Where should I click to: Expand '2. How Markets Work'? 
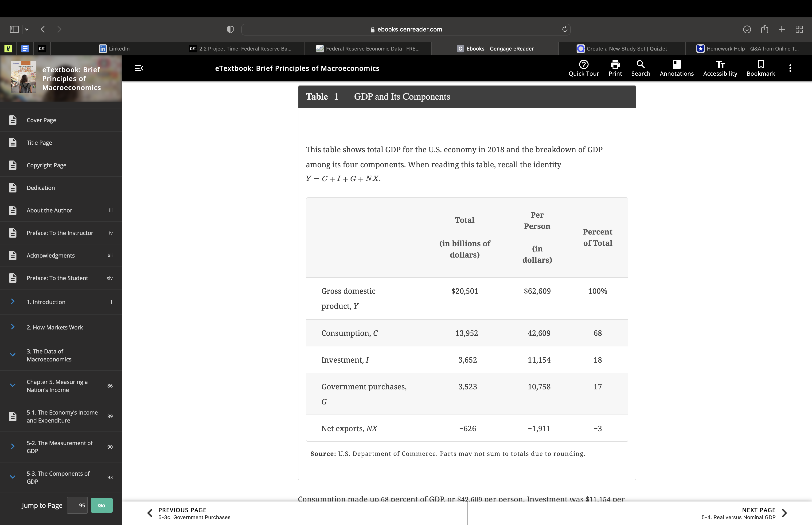point(13,327)
